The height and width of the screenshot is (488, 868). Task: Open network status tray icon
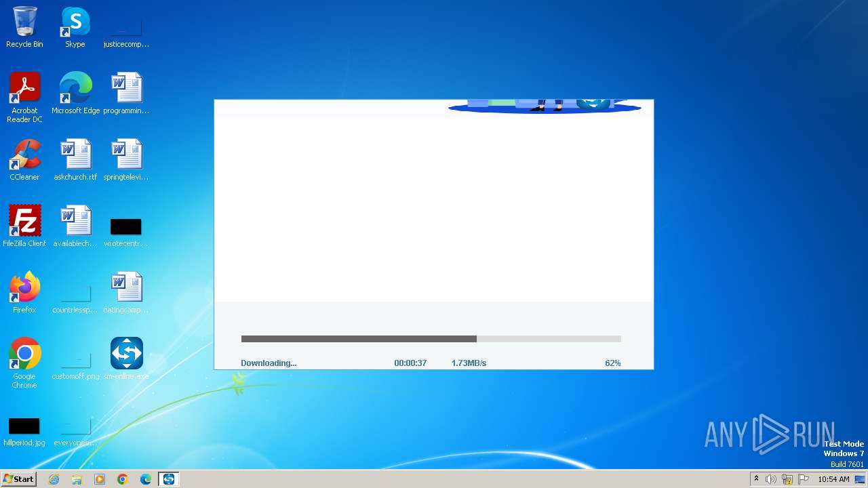tap(787, 479)
